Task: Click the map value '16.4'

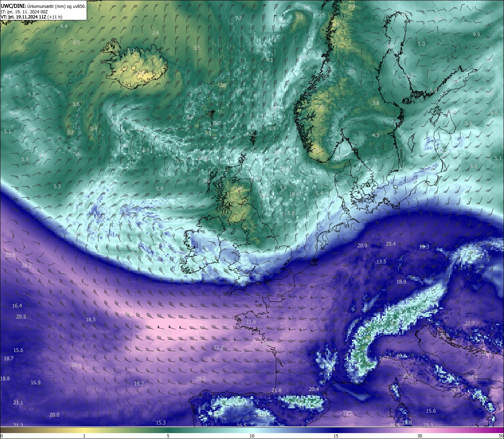Action: tap(17, 306)
